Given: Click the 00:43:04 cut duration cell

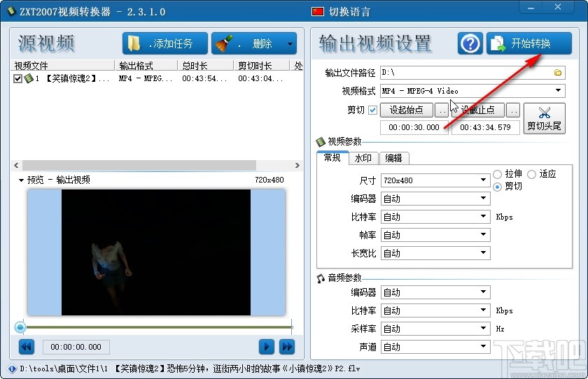Looking at the screenshot, I should click(260, 78).
